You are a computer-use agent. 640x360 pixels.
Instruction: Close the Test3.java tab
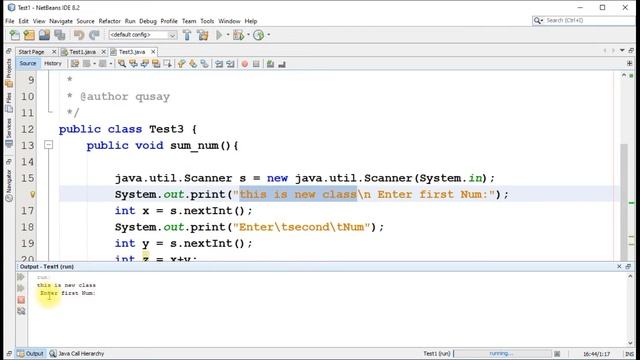(153, 52)
